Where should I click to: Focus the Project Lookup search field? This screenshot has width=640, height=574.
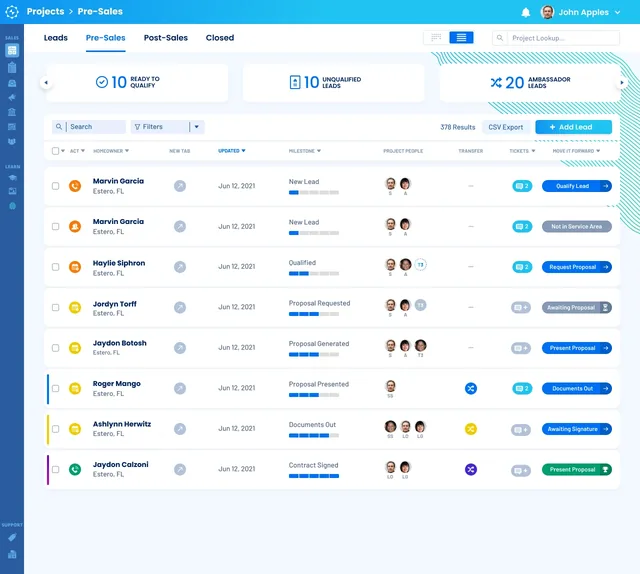(x=556, y=38)
